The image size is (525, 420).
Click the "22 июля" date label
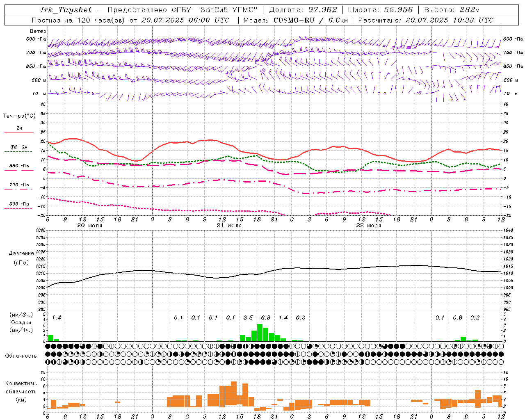coord(369,225)
